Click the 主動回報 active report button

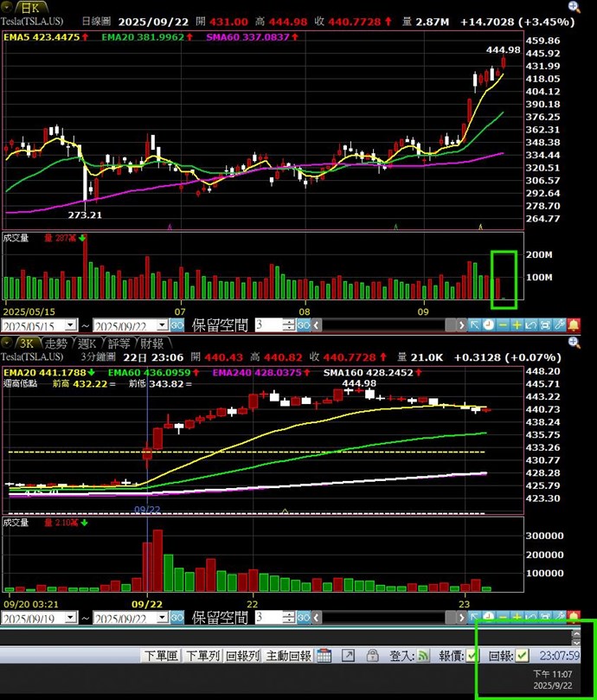click(x=288, y=656)
